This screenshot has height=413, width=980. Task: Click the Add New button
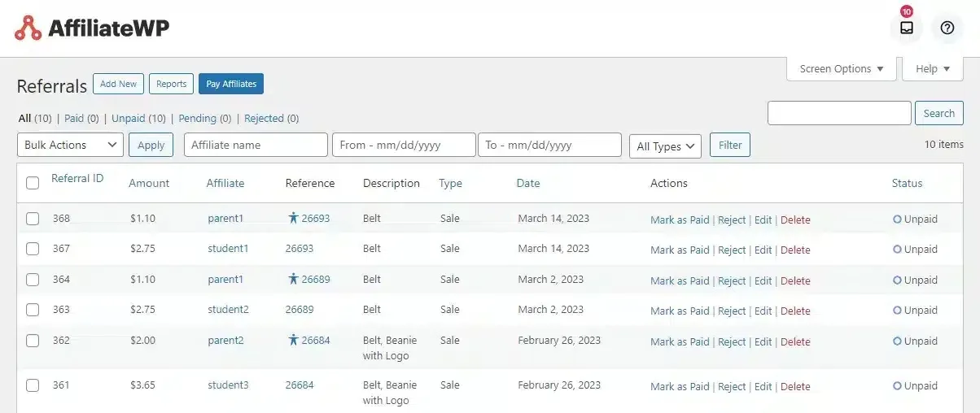tap(118, 84)
